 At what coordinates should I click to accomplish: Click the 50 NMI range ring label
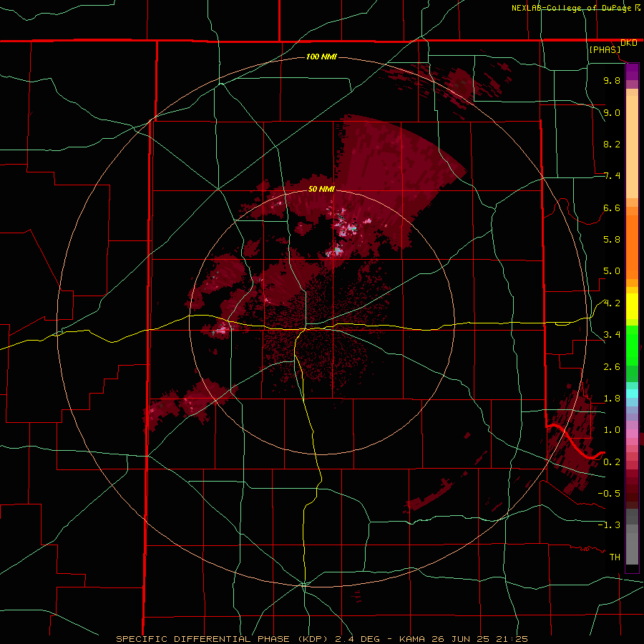pos(321,189)
